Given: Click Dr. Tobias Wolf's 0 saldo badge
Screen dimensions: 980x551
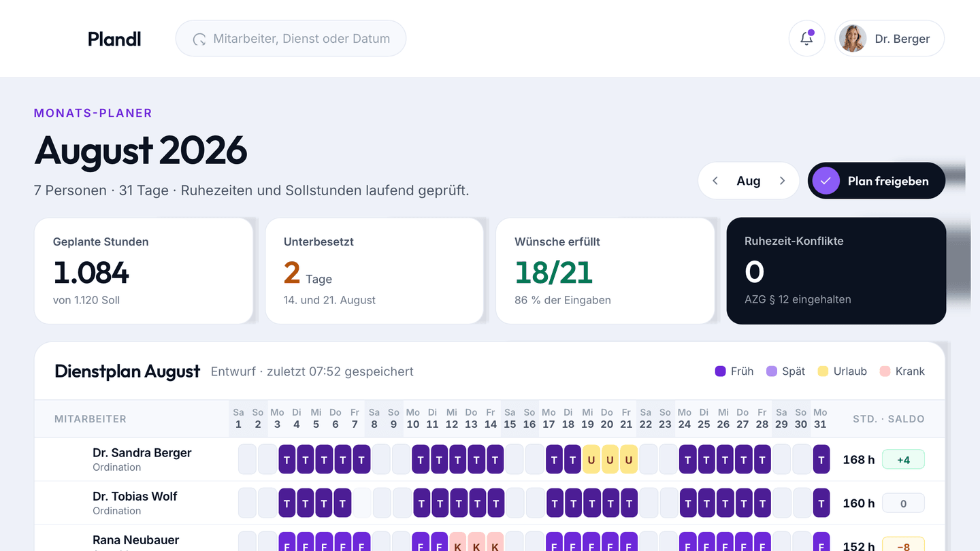Looking at the screenshot, I should tap(903, 503).
